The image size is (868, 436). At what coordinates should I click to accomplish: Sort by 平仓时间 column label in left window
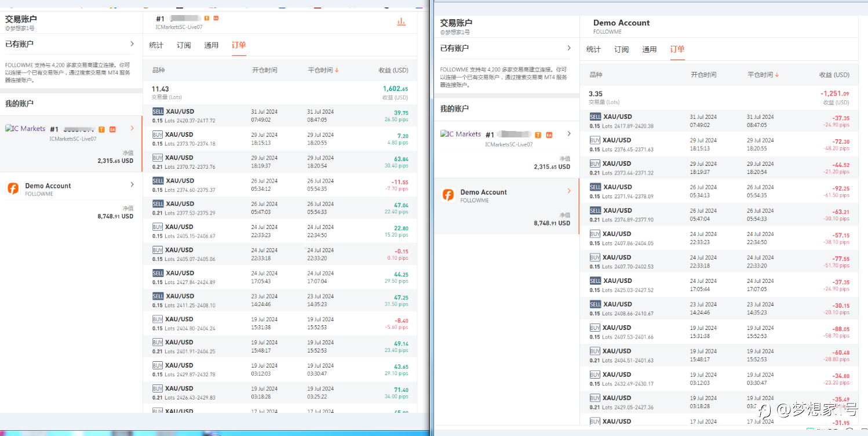coord(320,70)
